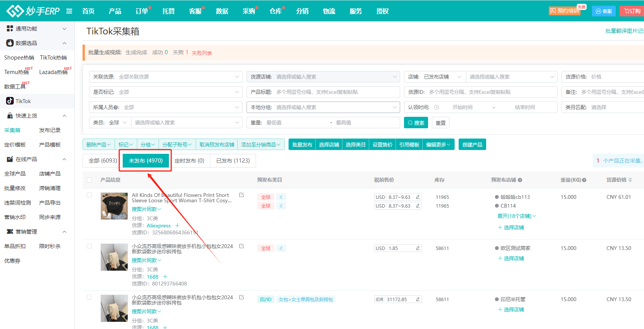Collapse the 数据选品 sidebar section
644x329 pixels.
point(64,43)
